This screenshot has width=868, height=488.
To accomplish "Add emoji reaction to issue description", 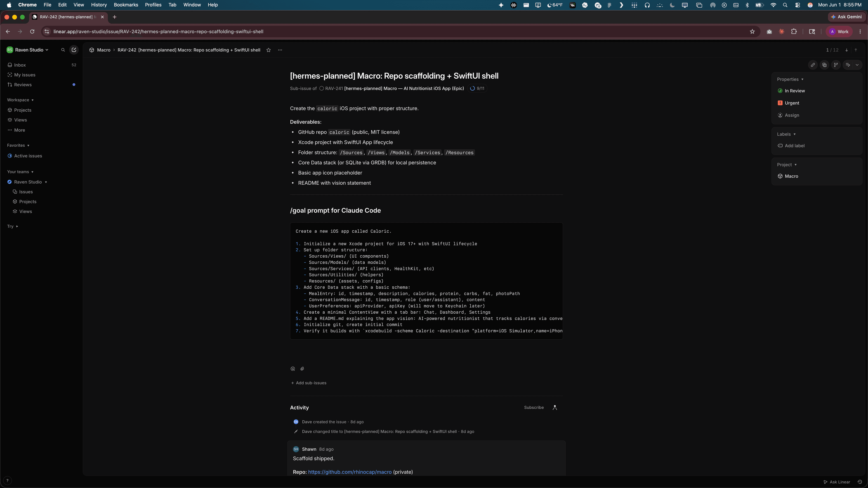I will click(292, 369).
